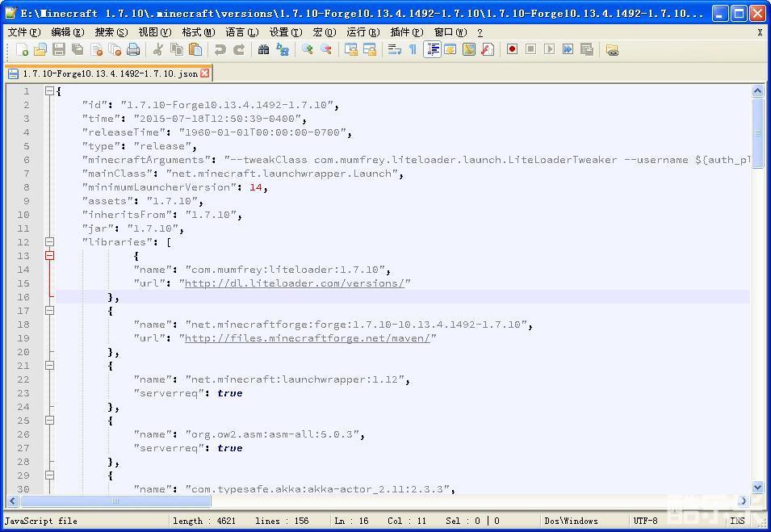
Task: Open the Replace dialog icon
Action: [x=283, y=50]
